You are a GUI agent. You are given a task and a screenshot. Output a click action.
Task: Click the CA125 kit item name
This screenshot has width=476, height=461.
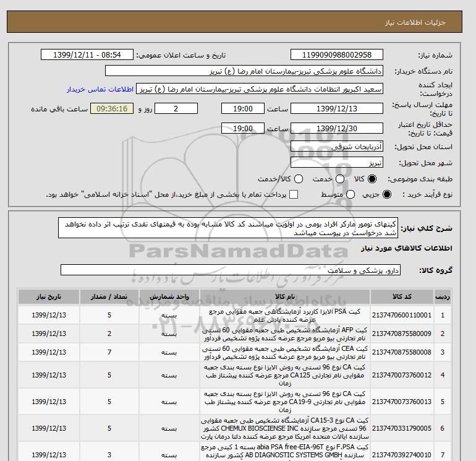click(x=285, y=376)
